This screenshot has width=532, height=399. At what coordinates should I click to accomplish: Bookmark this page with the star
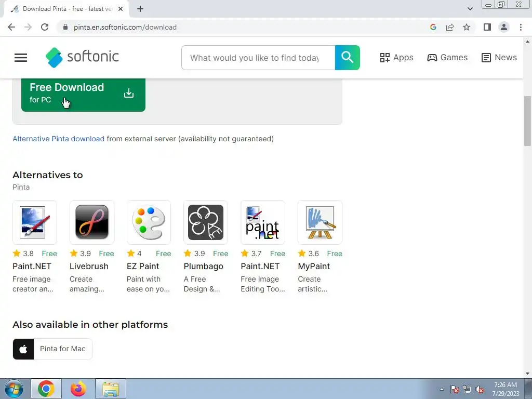tap(467, 27)
